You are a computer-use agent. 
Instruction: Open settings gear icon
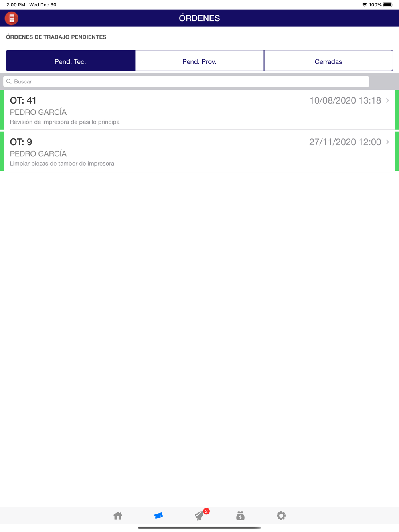[x=281, y=516]
